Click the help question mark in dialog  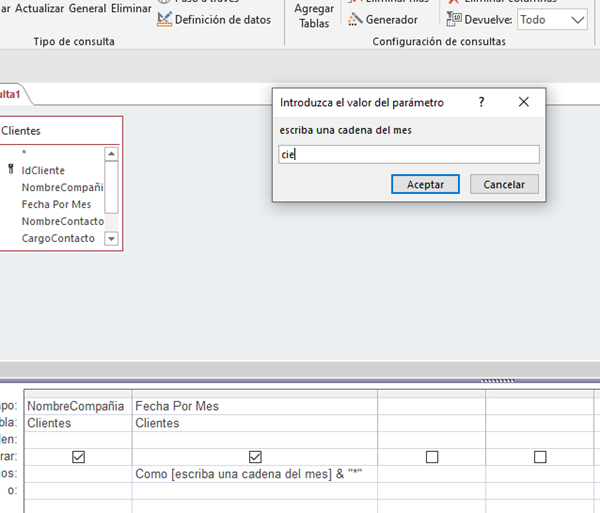coord(481,102)
